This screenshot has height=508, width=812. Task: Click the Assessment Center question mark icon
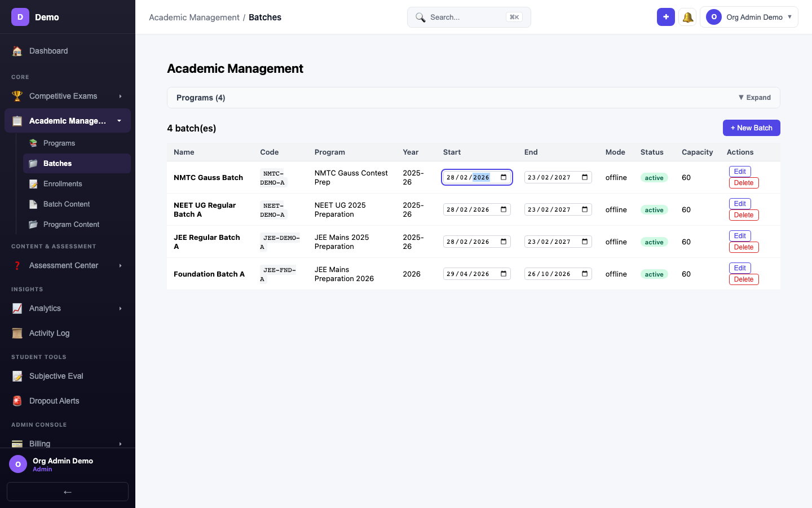tap(17, 265)
